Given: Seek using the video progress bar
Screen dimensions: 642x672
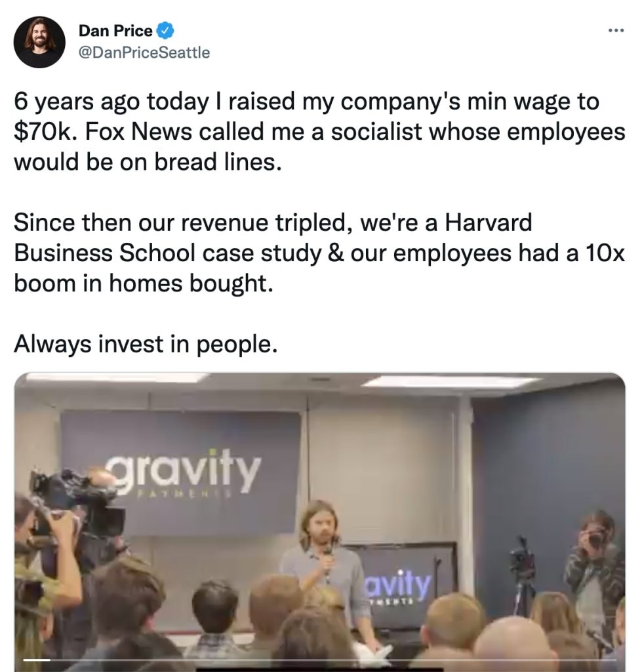Looking at the screenshot, I should [x=328, y=659].
